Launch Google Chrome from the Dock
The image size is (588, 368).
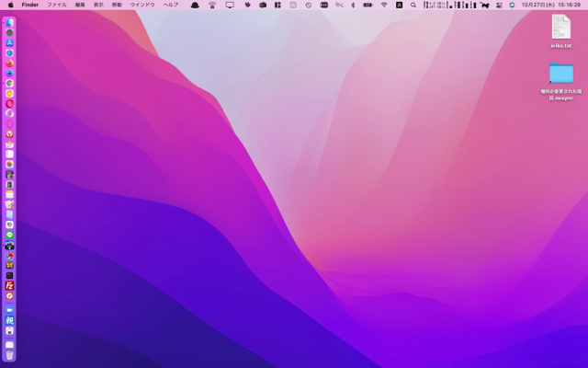coord(9,84)
